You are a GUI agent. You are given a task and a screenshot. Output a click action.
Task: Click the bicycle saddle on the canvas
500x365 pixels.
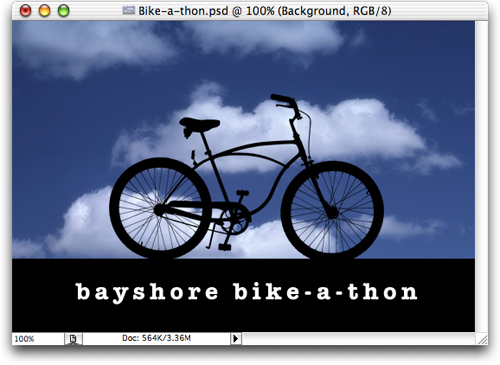coord(199,124)
